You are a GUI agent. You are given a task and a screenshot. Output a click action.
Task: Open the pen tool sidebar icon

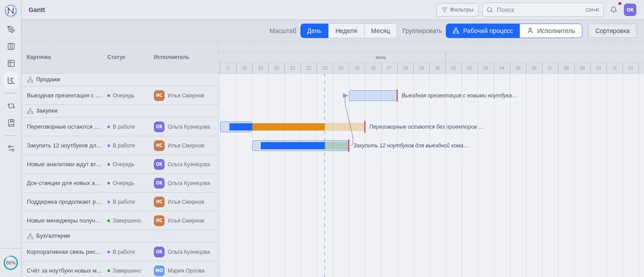click(x=11, y=29)
